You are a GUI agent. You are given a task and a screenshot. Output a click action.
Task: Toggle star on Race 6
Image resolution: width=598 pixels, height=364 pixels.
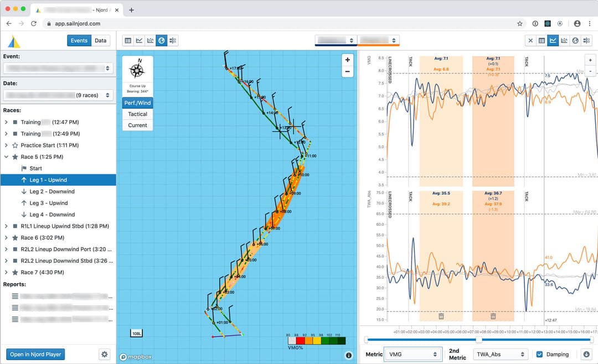[15, 237]
